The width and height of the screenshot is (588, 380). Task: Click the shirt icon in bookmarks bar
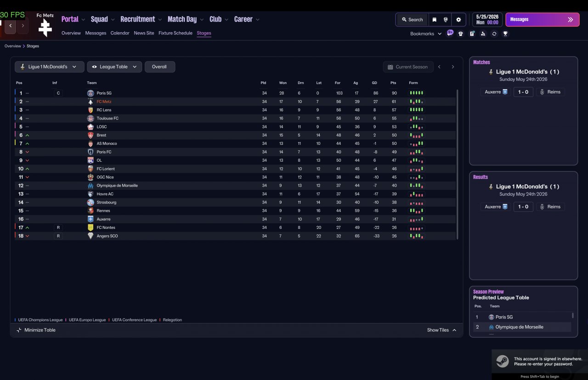(461, 34)
